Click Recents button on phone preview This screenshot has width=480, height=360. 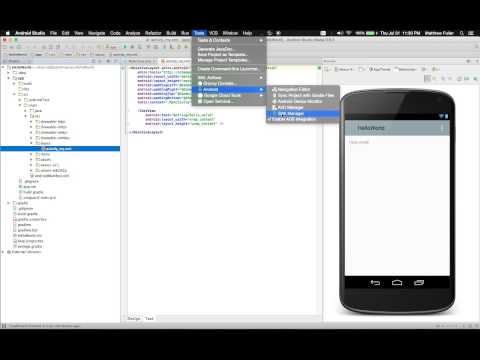point(419,283)
